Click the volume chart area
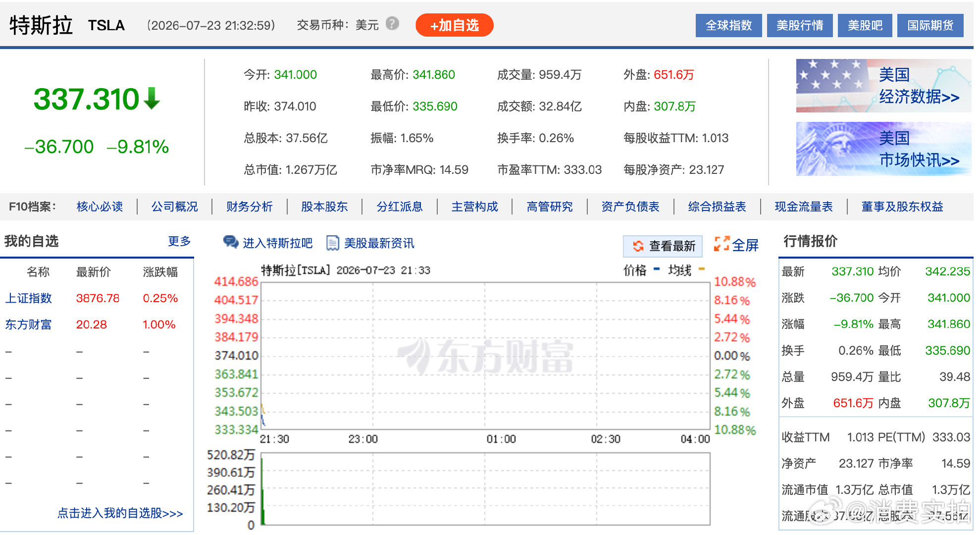The width and height of the screenshot is (980, 535). click(x=485, y=488)
